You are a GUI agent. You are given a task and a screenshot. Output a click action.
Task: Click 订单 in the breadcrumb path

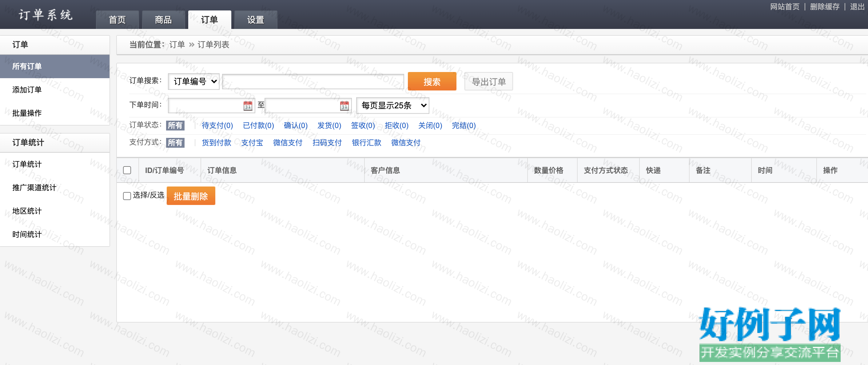click(177, 45)
